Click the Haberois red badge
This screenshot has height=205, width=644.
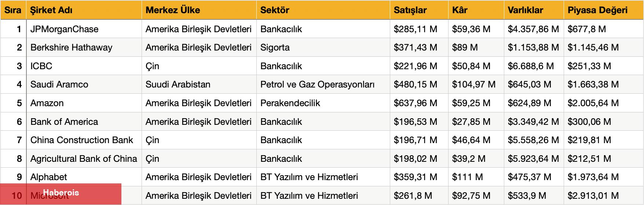pyautogui.click(x=61, y=193)
